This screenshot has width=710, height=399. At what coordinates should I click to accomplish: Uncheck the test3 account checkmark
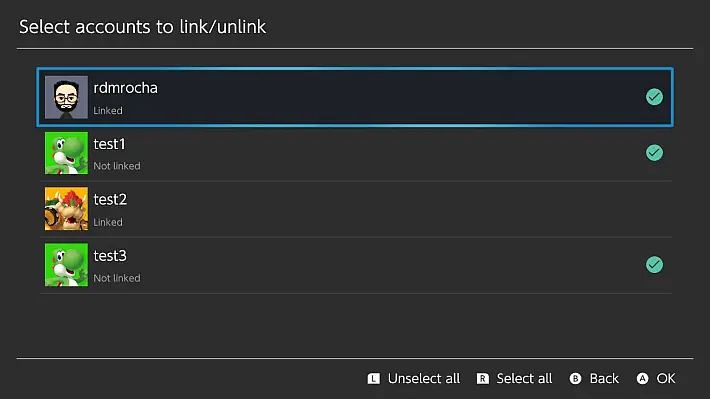pyautogui.click(x=654, y=264)
